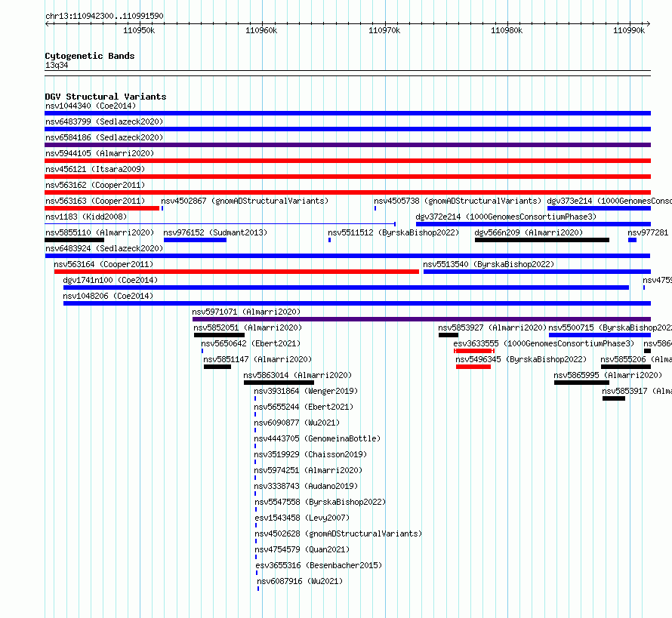Click nsv3338743 (Audano2019) label

pos(306,486)
